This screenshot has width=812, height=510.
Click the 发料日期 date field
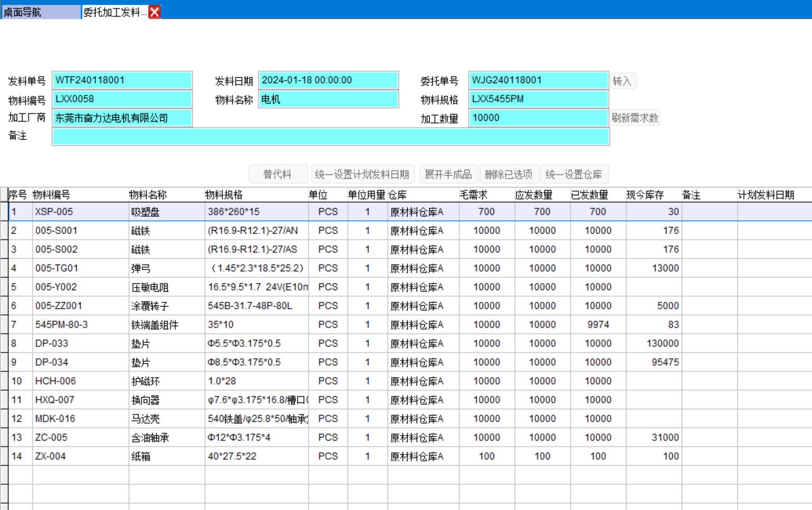pos(328,80)
